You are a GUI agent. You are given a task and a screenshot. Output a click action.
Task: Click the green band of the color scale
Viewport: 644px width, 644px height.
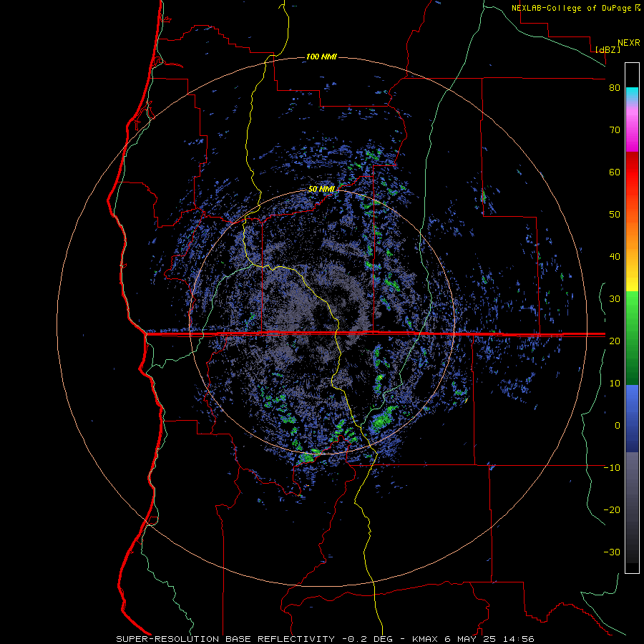coord(632,338)
